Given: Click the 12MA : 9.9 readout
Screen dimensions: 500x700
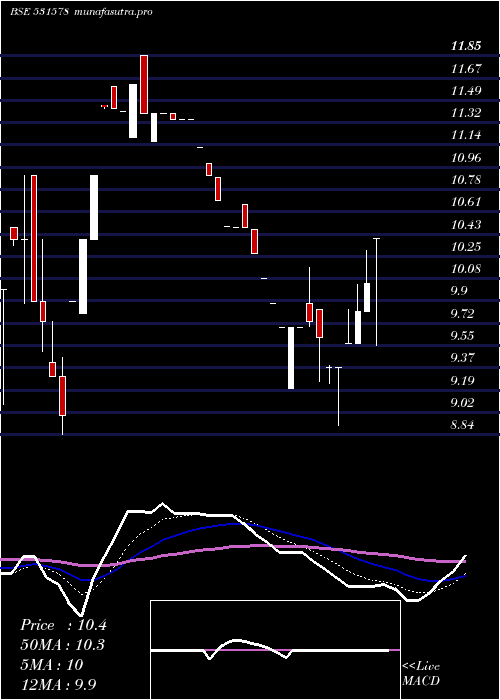Looking at the screenshot, I should 58,684.
